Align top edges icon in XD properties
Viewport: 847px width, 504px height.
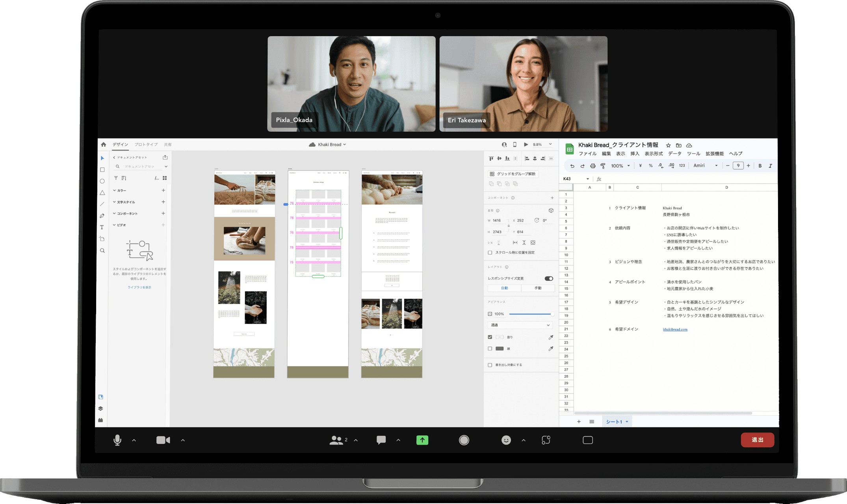[x=491, y=158]
